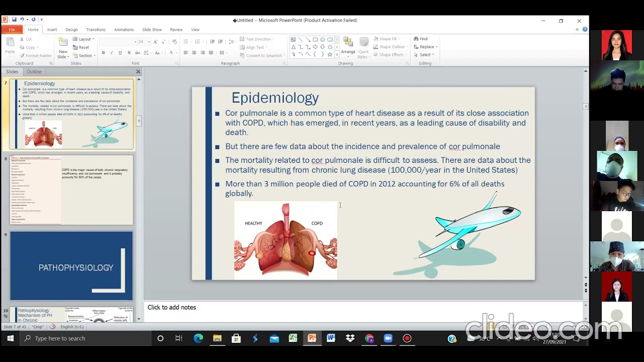Select Pathophysiology slide 9 thumbnail
Image resolution: width=644 pixels, height=362 pixels.
tap(71, 266)
